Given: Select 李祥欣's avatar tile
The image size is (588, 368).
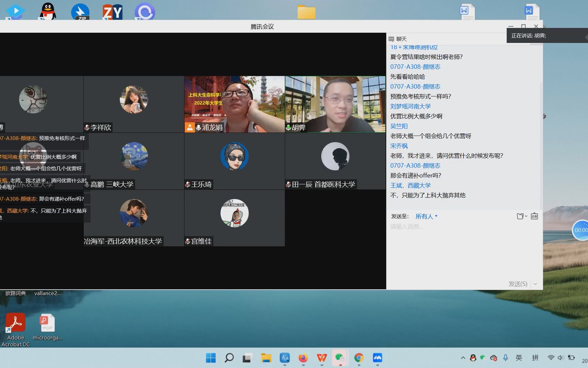Looking at the screenshot, I should [134, 104].
